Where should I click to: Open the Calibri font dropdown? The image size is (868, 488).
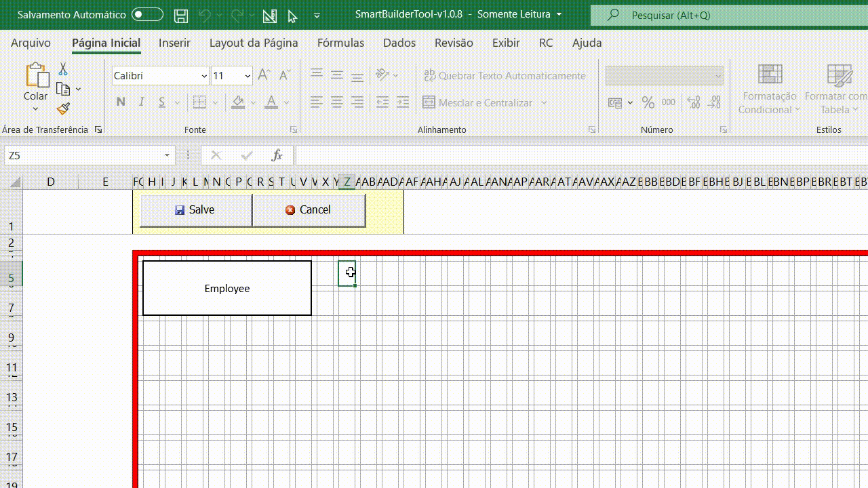(x=204, y=75)
